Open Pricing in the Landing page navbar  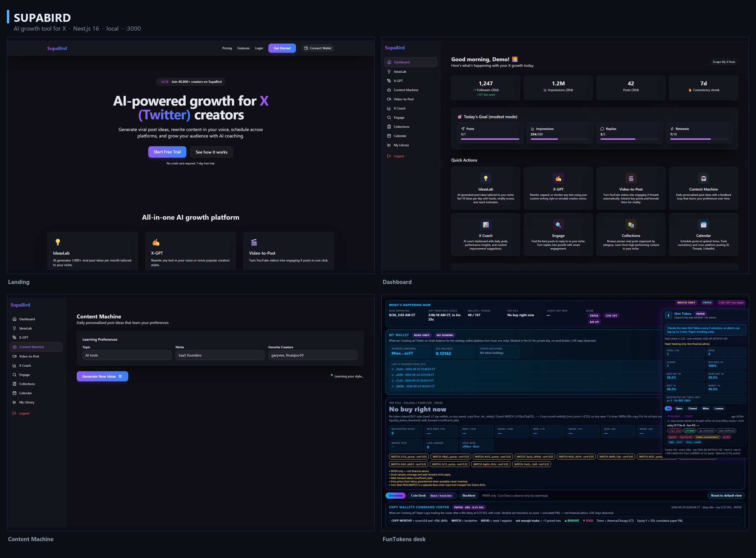point(227,48)
